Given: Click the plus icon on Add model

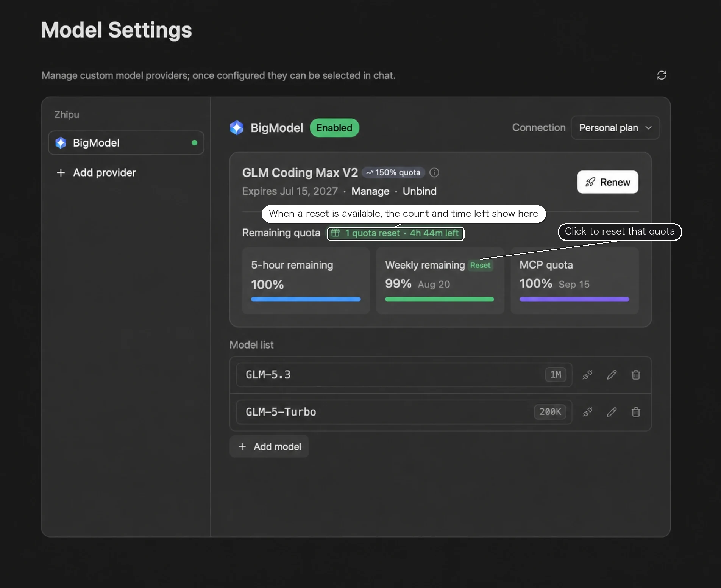Looking at the screenshot, I should (242, 446).
